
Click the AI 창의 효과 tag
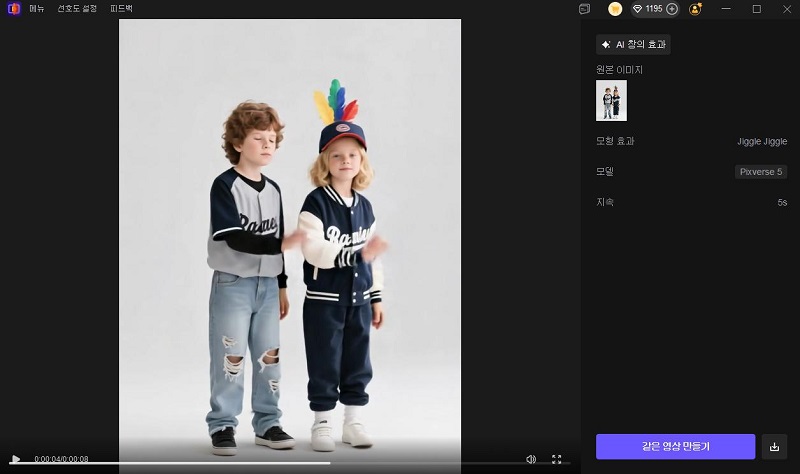click(633, 44)
